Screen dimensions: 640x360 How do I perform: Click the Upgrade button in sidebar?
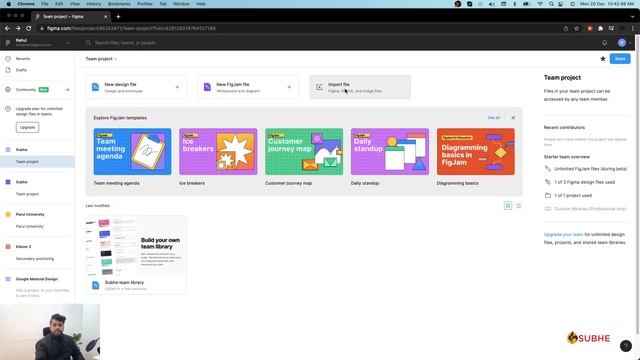pyautogui.click(x=27, y=127)
